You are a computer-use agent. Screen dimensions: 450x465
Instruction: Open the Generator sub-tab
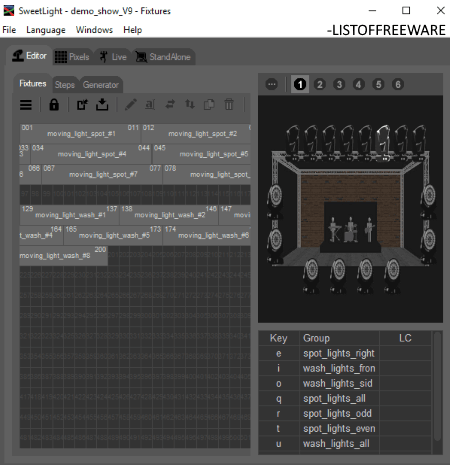101,85
